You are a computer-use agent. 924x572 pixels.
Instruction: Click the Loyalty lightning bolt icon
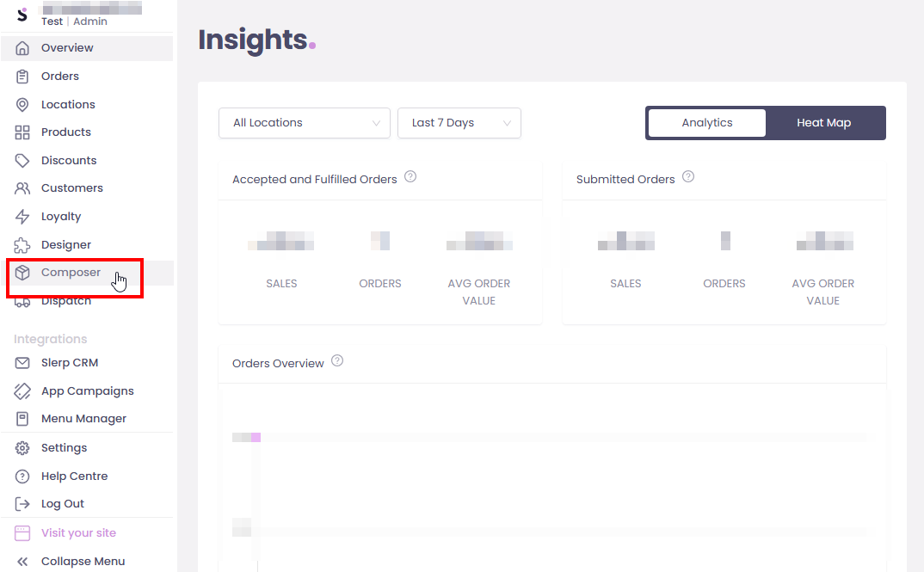coord(22,217)
